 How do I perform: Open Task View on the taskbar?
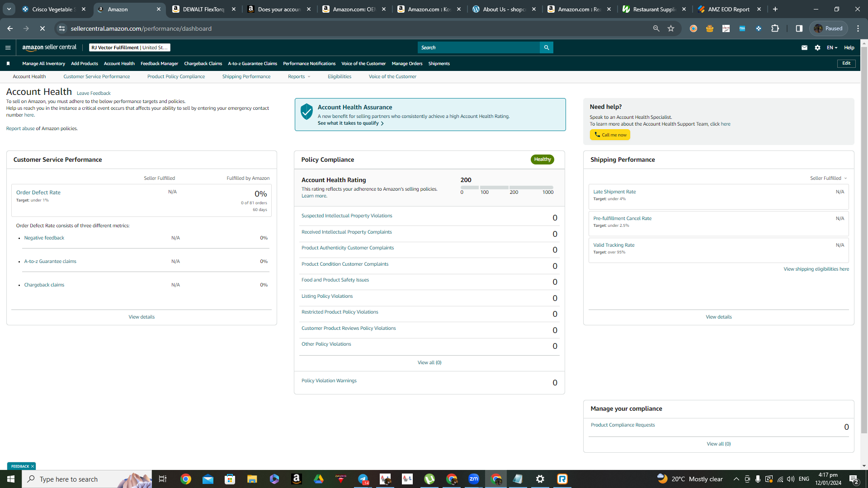tap(163, 479)
